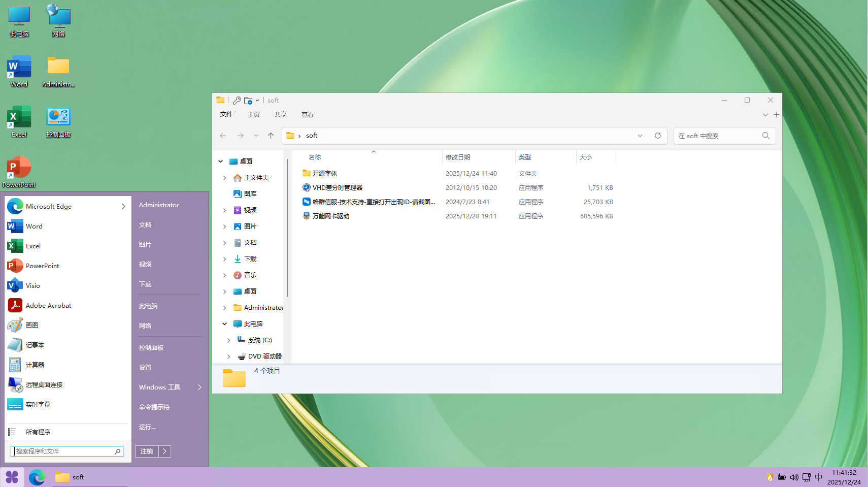Click the refresh button in the address bar
868x487 pixels.
point(658,136)
